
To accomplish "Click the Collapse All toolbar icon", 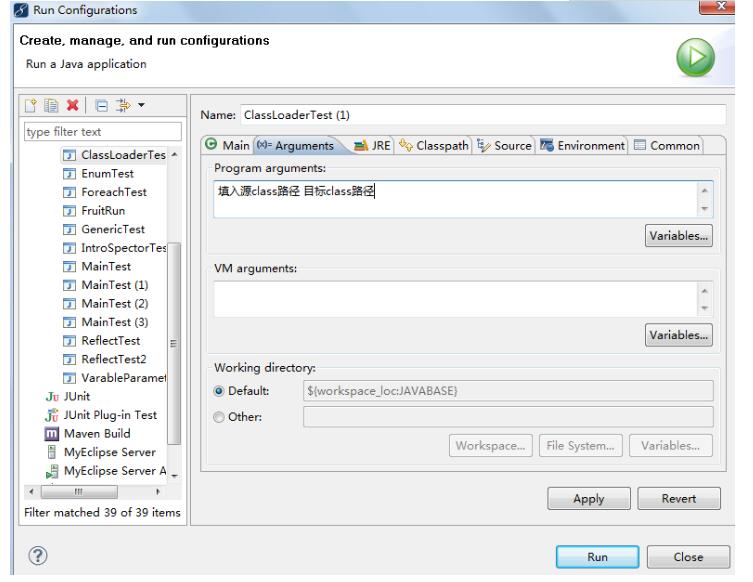I will [101, 106].
